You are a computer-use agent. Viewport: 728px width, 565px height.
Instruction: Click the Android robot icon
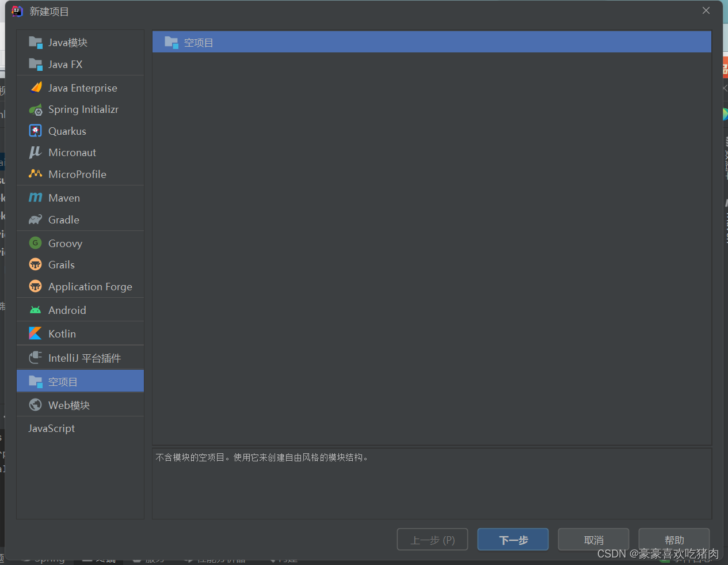pos(36,310)
